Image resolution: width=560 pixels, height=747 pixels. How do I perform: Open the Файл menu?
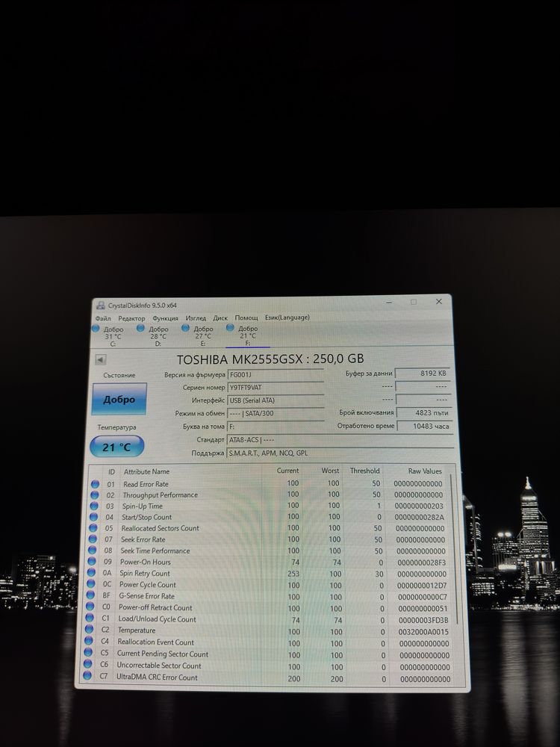coord(103,317)
